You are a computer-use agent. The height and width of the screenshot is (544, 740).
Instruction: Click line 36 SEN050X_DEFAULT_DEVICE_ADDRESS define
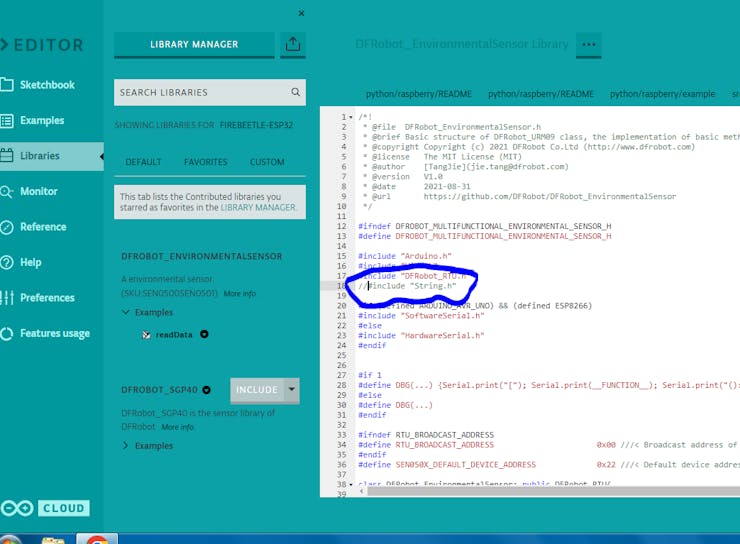click(x=447, y=465)
